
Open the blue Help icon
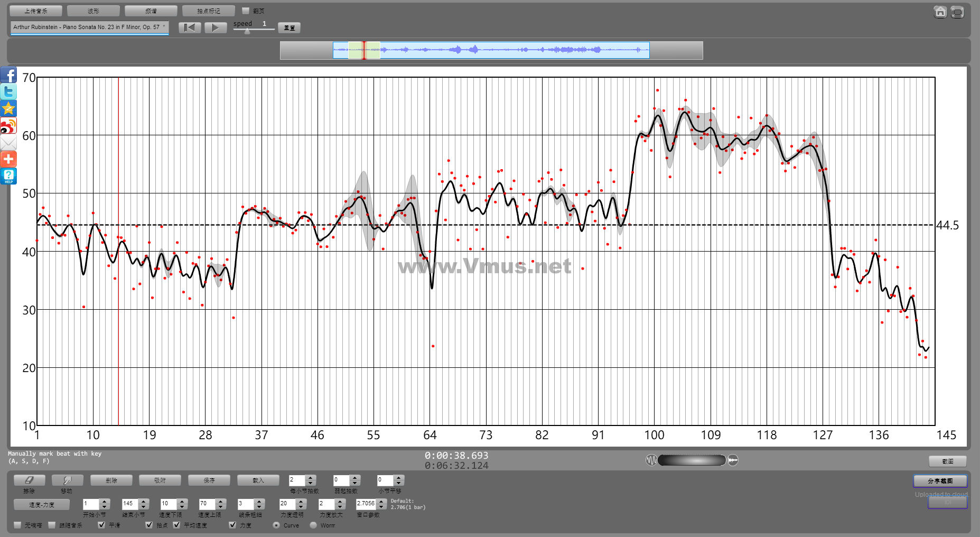pos(8,176)
